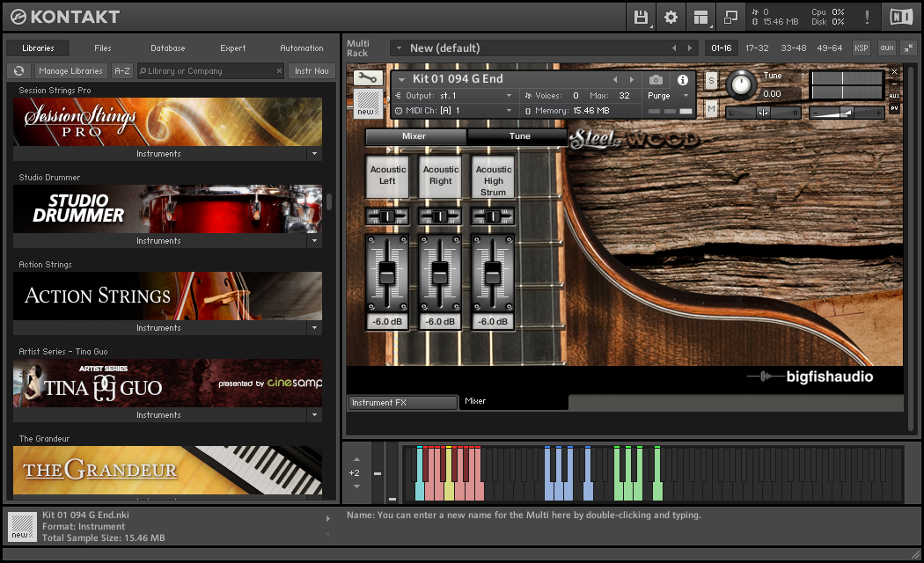Screen dimensions: 924x563
Task: Click the Acoustic Right volume fader
Action: pos(440,272)
